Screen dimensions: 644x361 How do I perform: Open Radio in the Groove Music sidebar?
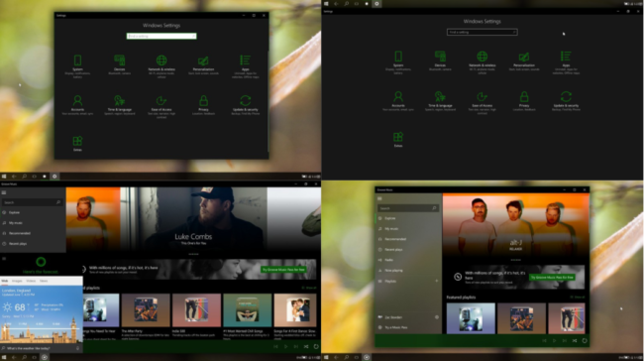coord(388,260)
